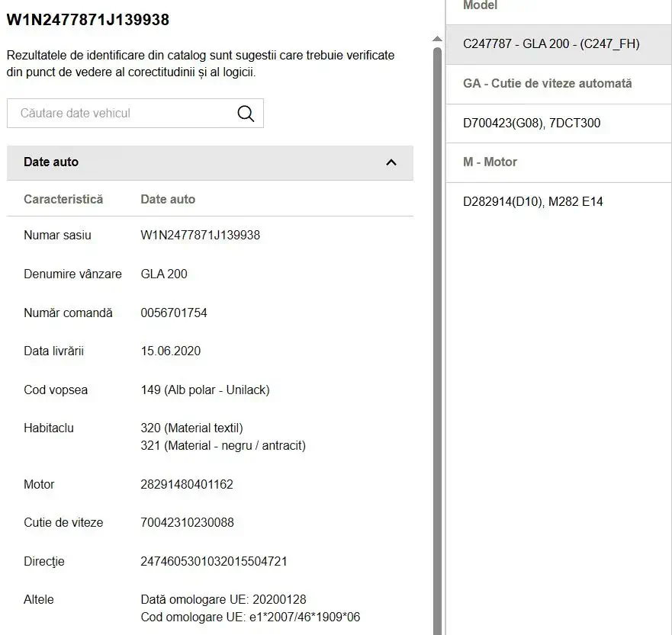Click the vertical scrollbar thumb

coord(437,341)
